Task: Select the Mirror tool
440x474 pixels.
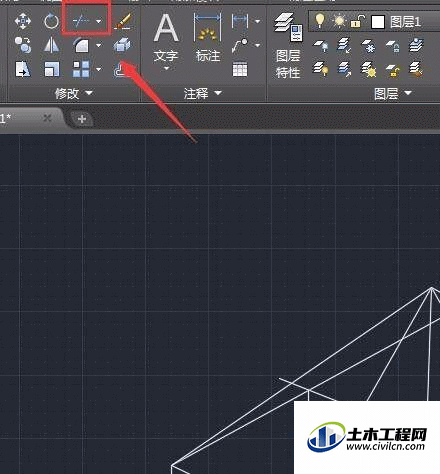Action: tap(51, 45)
